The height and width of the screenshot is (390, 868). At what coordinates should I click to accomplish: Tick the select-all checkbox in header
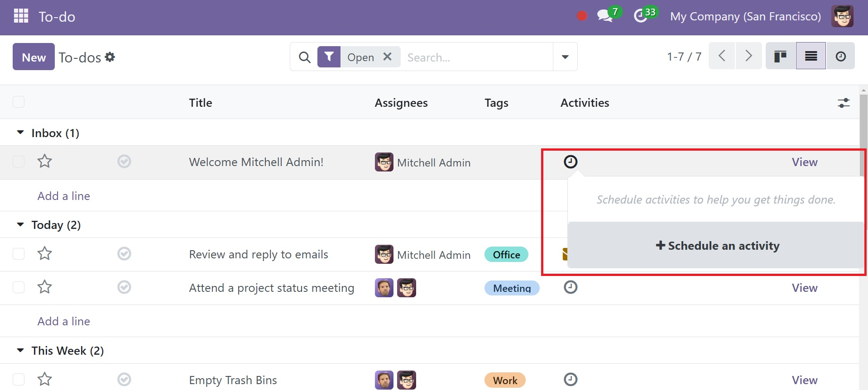click(x=19, y=102)
